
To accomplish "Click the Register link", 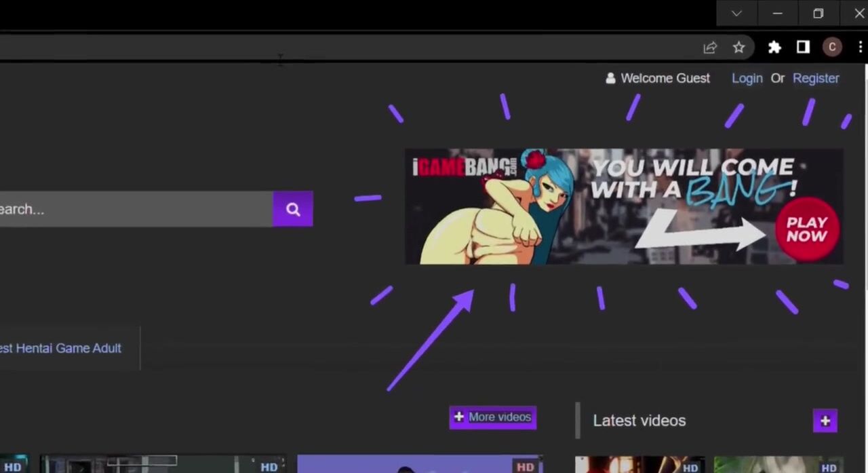I will [x=816, y=78].
